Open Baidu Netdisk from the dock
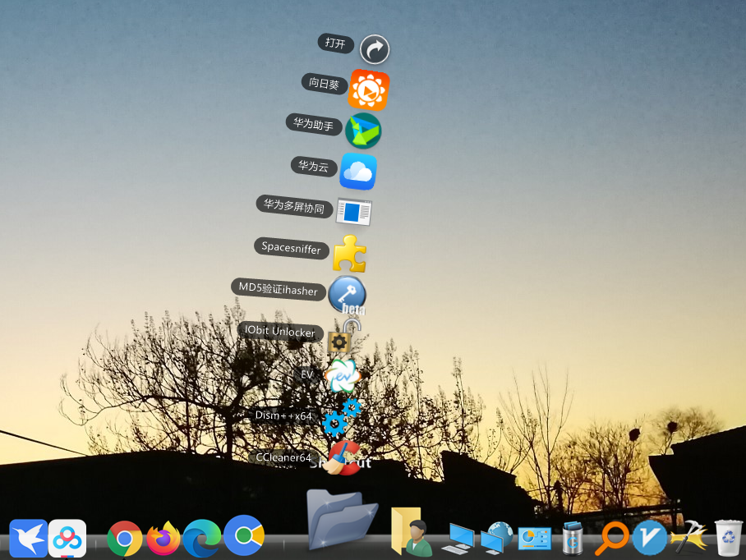 pyautogui.click(x=67, y=538)
